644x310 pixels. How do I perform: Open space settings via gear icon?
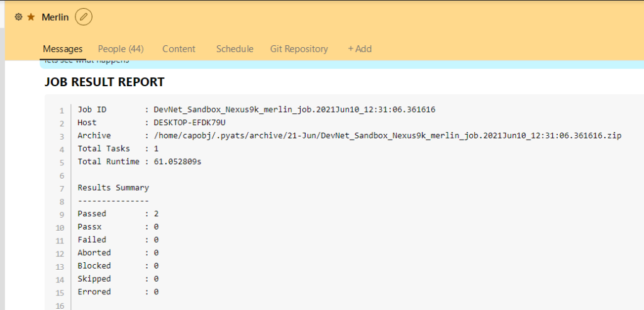[x=18, y=17]
